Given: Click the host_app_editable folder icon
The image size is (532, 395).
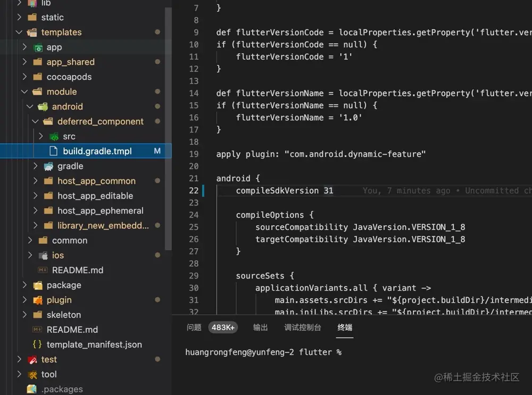Looking at the screenshot, I should point(48,196).
